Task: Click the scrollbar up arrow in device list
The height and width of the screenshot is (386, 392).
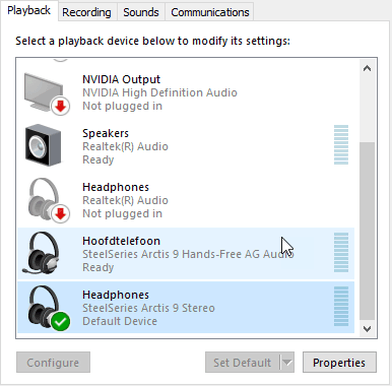Action: point(367,69)
